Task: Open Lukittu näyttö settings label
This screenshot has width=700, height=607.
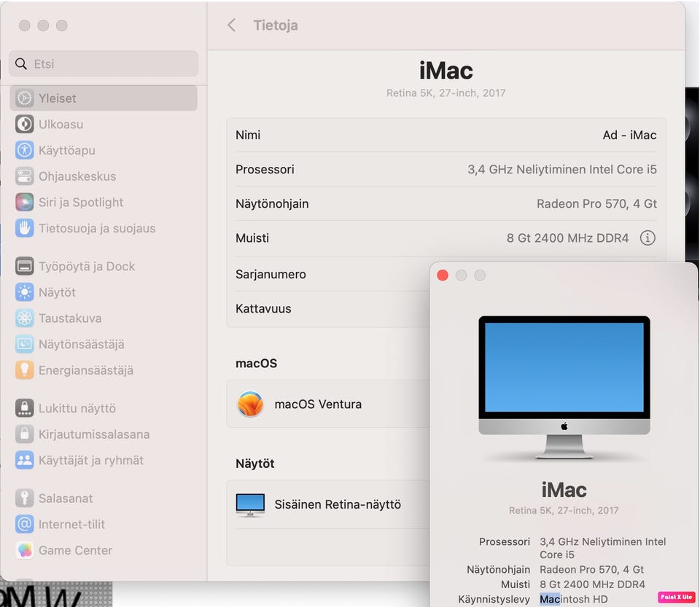Action: [77, 408]
